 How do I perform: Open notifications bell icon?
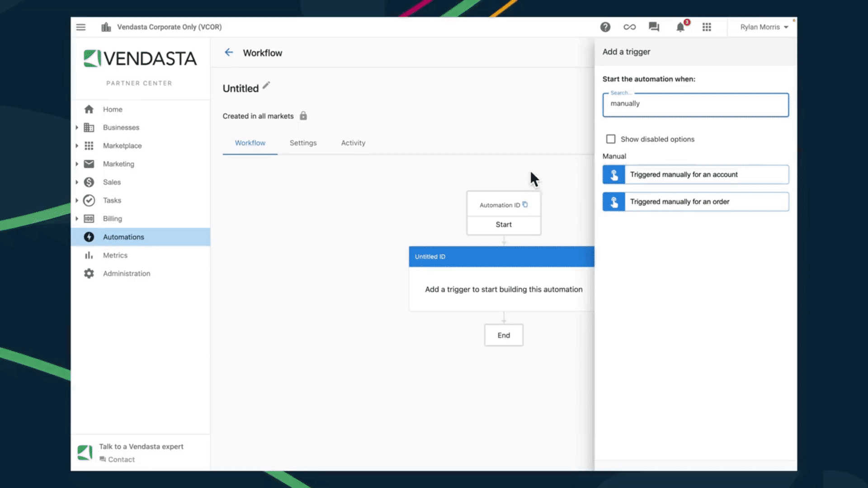point(680,28)
